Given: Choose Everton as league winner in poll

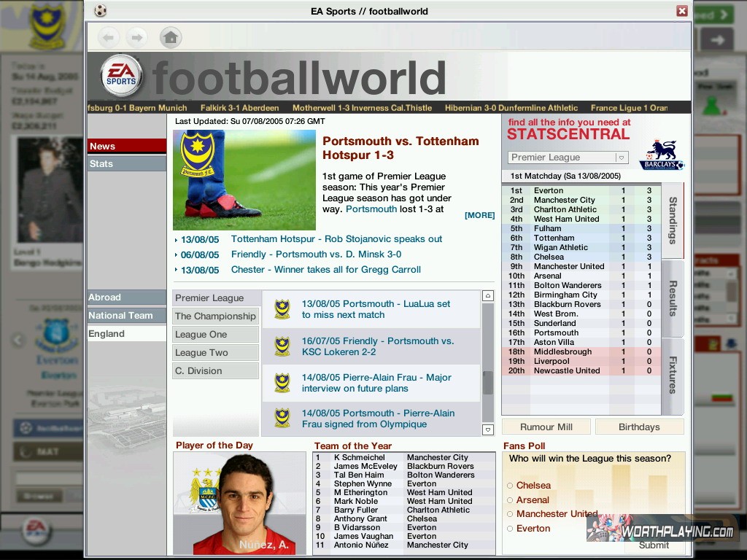Looking at the screenshot, I should click(511, 529).
